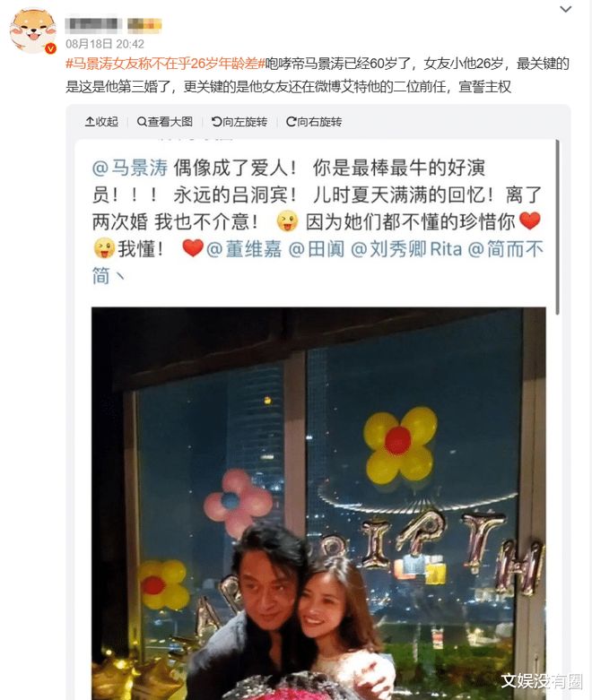Viewport: 592px width, 700px height.
Task: Click the tongue-out emoji before 因为她们
Action: [x=287, y=221]
